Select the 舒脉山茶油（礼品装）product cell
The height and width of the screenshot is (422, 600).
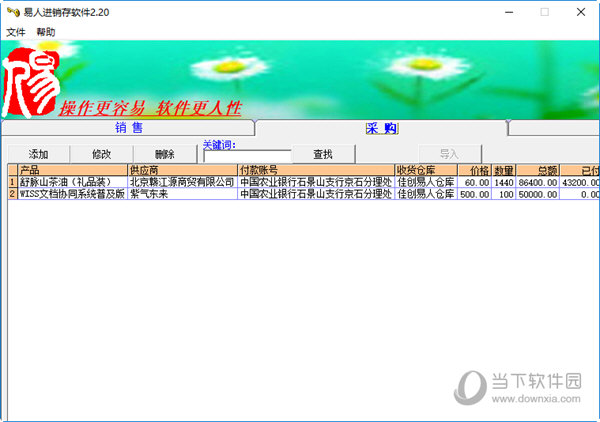click(x=73, y=182)
